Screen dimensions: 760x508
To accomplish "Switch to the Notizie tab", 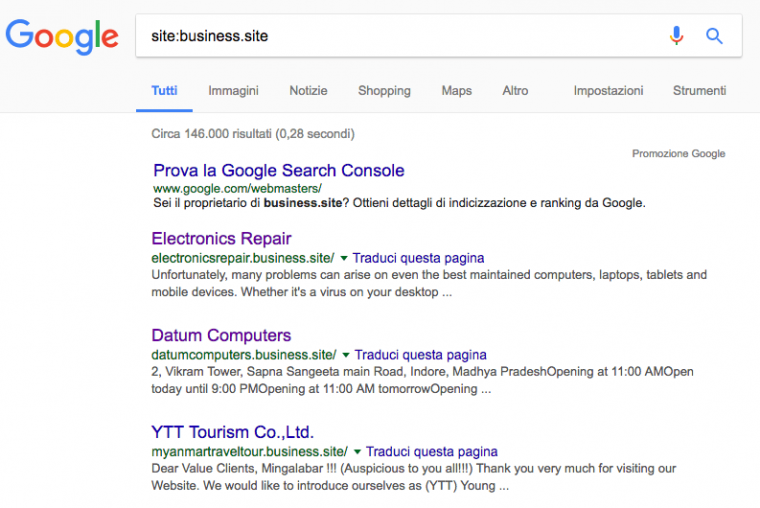I will tap(308, 91).
